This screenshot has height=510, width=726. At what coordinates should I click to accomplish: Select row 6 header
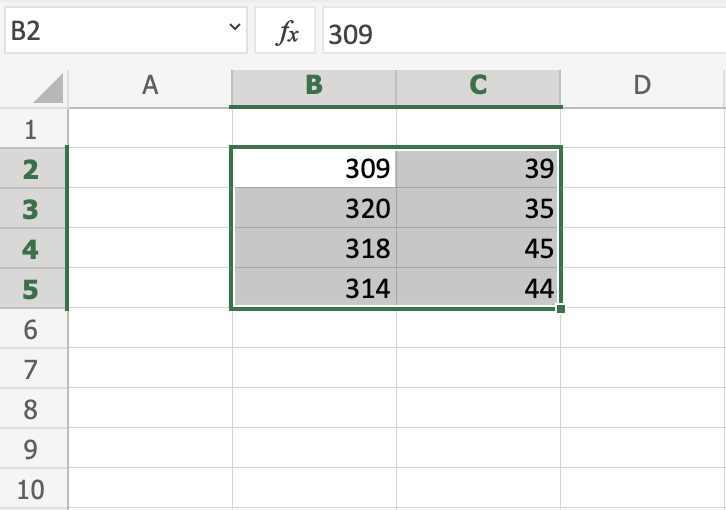[30, 329]
